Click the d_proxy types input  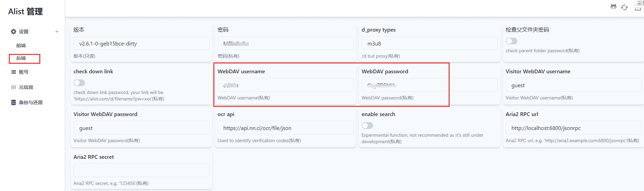429,43
